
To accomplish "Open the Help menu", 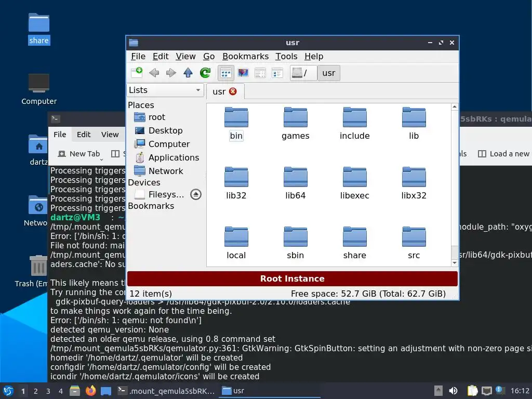I will [x=314, y=56].
